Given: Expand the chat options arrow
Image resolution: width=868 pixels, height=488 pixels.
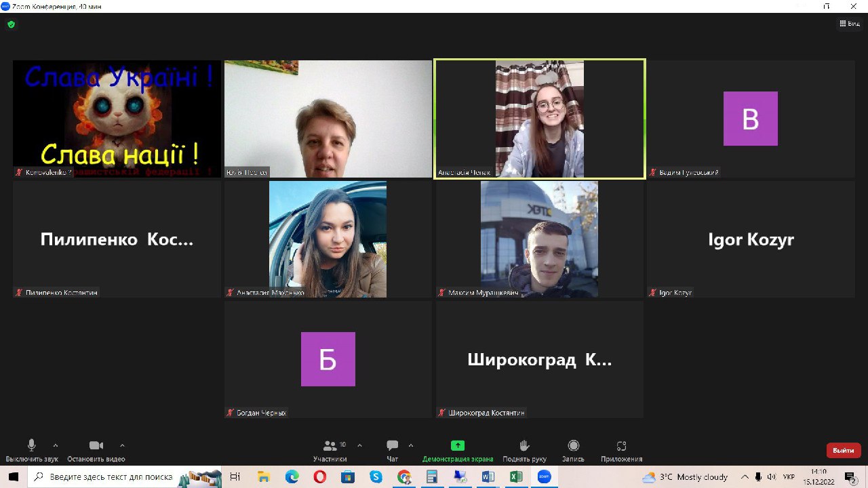Looking at the screenshot, I should coord(411,445).
